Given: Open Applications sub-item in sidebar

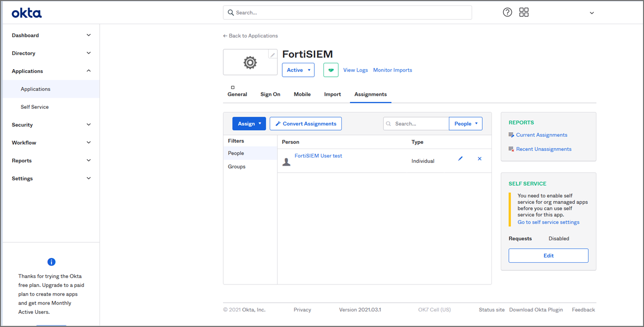Looking at the screenshot, I should pyautogui.click(x=51, y=89).
